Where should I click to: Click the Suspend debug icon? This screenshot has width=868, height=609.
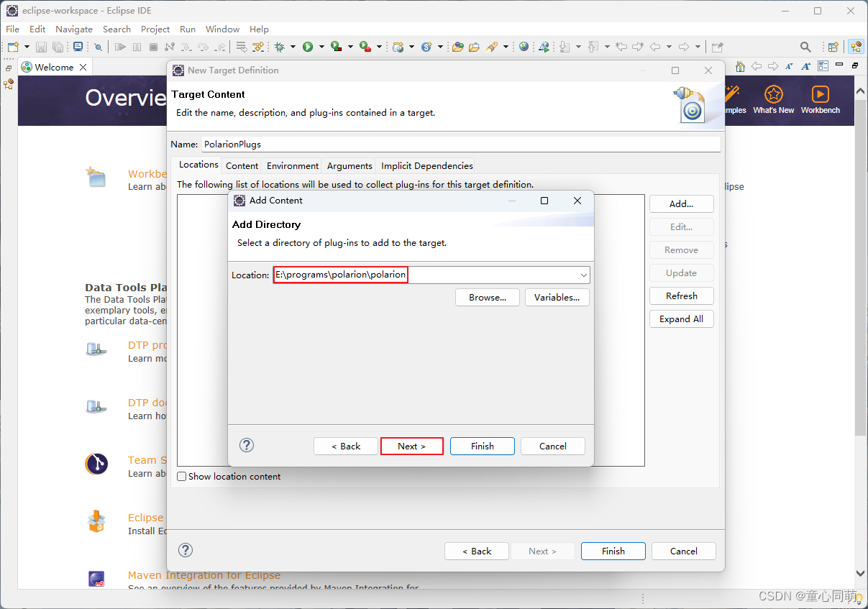[x=137, y=47]
